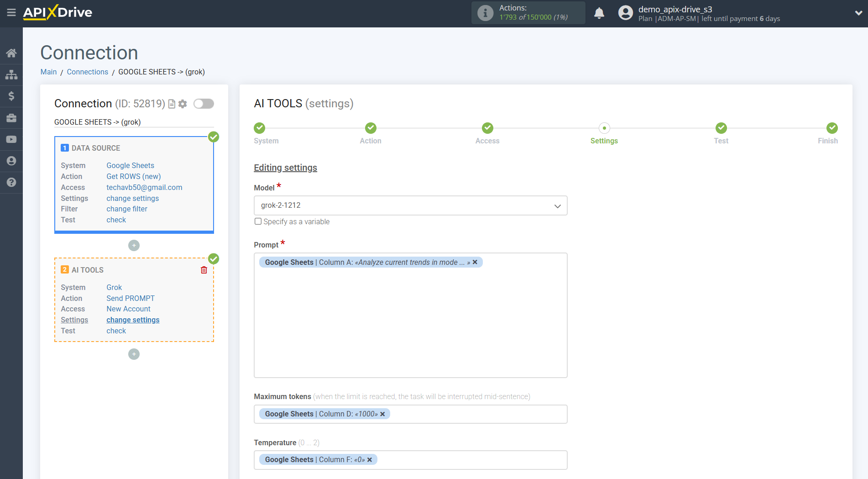Open connection settings gear icon
This screenshot has width=868, height=479.
tap(183, 104)
